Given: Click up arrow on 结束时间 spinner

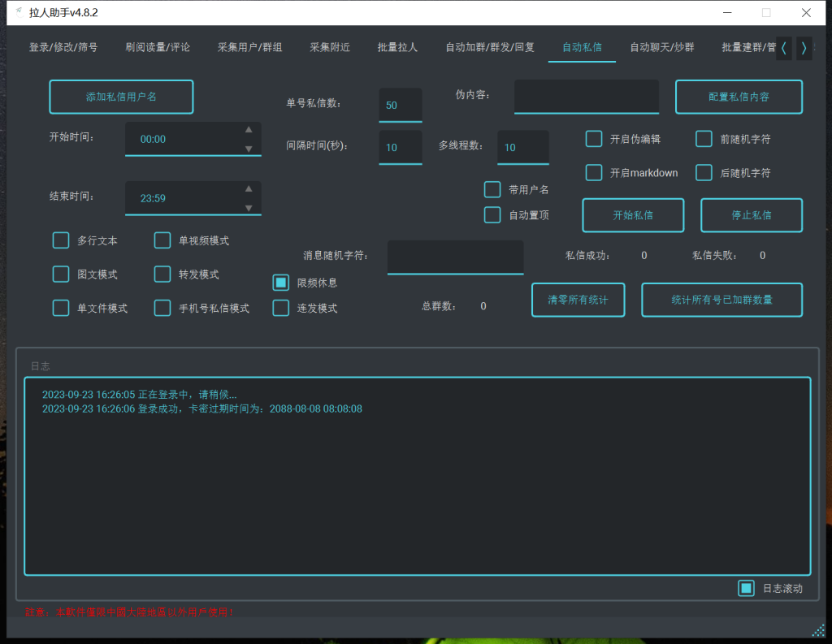Looking at the screenshot, I should tap(249, 188).
